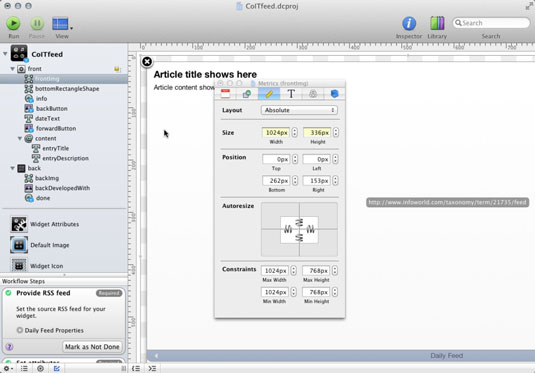Collapse the front group
535x373 pixels.
13,69
